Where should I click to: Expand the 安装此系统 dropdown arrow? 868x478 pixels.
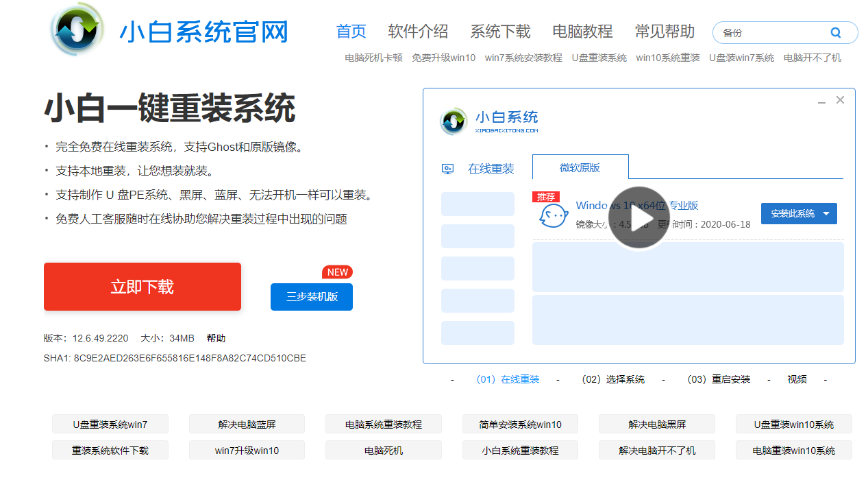coord(826,214)
